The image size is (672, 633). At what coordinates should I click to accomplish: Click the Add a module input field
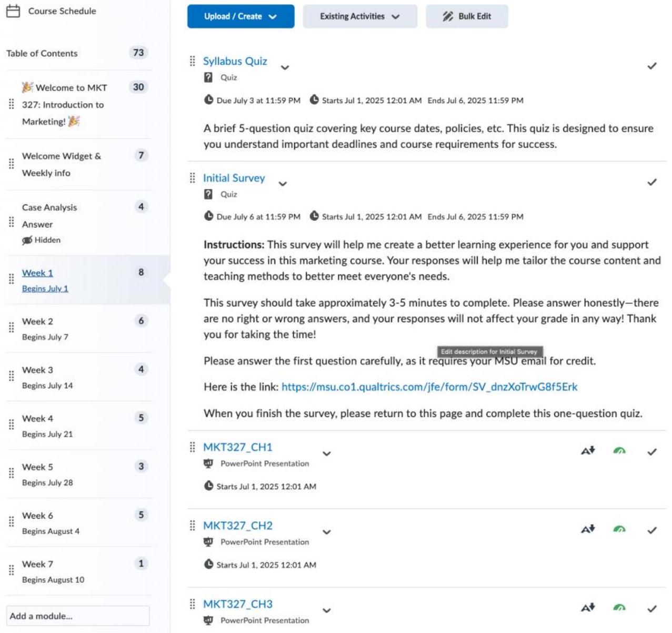coord(78,616)
